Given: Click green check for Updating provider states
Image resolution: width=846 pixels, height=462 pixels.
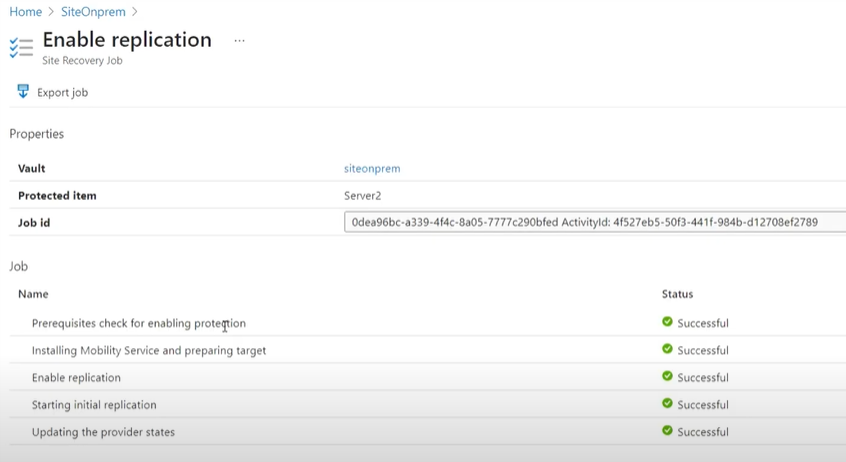Looking at the screenshot, I should tap(667, 430).
